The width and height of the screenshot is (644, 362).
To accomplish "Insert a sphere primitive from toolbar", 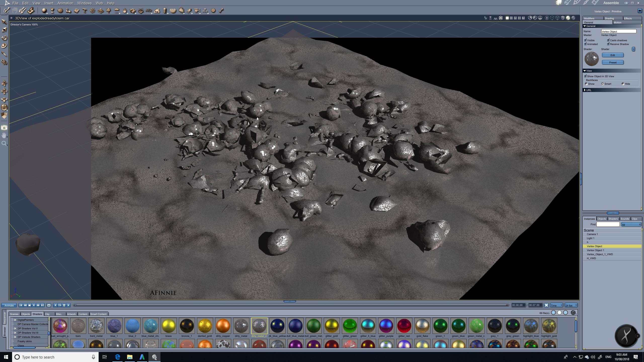I will [44, 11].
